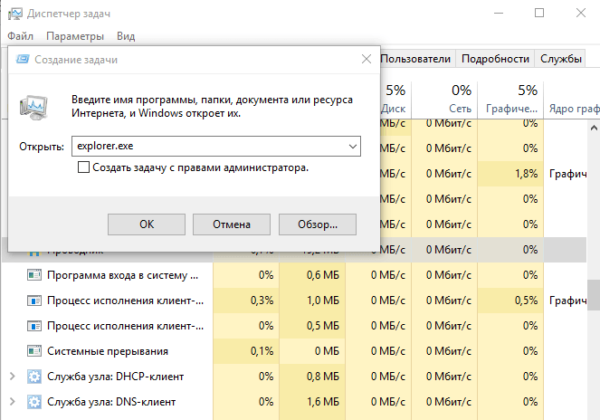The width and height of the screenshot is (600, 420).
Task: Switch to the Службы tab
Action: [561, 59]
